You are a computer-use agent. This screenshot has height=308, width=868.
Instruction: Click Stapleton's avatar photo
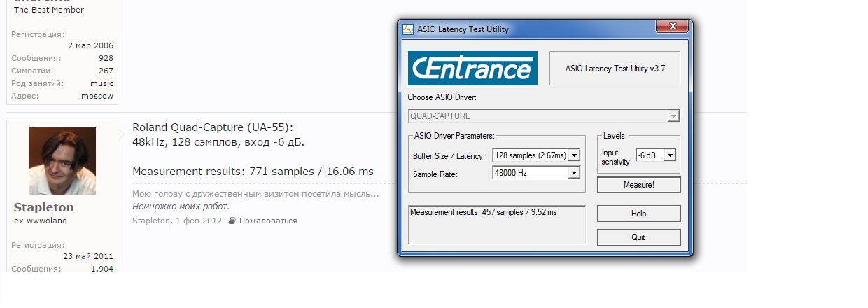pyautogui.click(x=62, y=161)
